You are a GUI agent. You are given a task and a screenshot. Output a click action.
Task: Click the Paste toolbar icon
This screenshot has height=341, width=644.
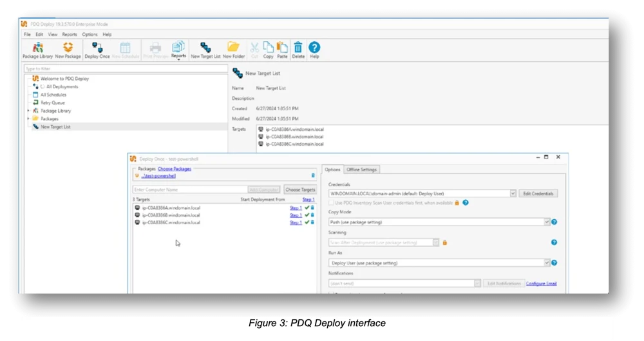(x=282, y=50)
